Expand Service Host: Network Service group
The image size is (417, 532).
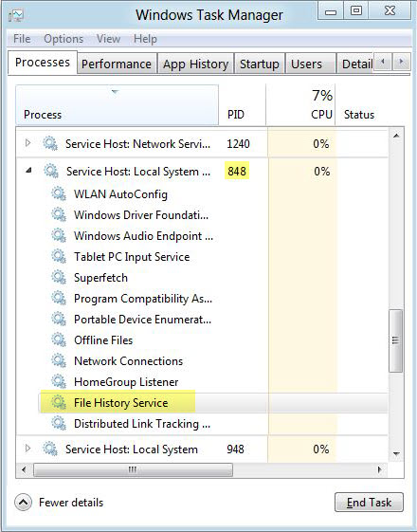click(x=28, y=143)
